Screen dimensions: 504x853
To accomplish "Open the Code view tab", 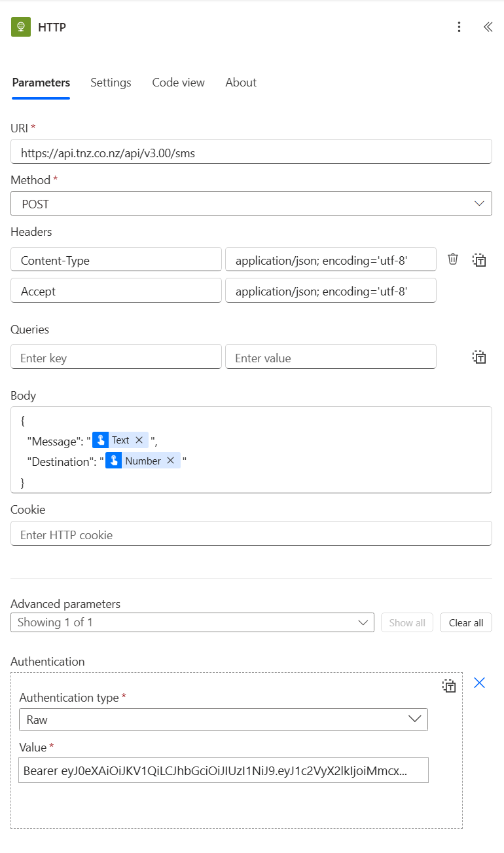I will coord(178,83).
